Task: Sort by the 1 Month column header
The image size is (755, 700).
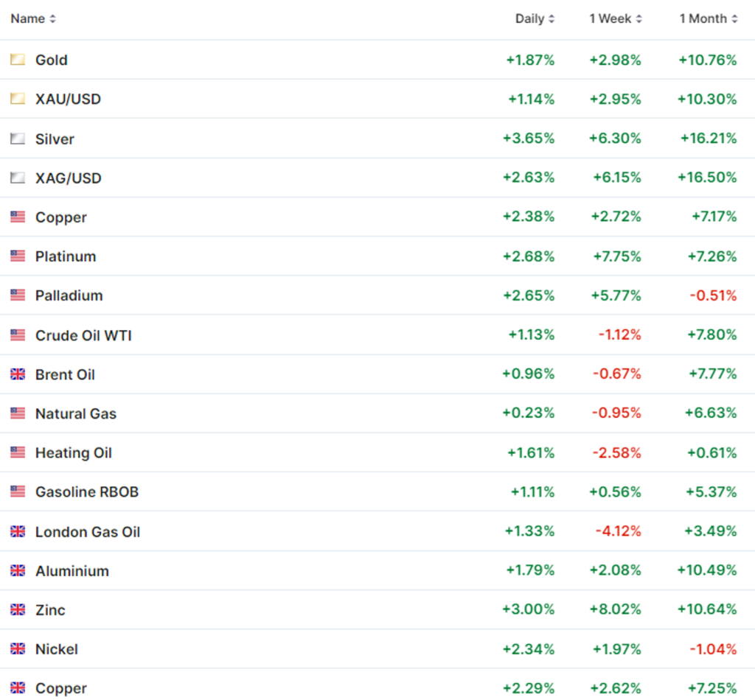Action: (708, 19)
